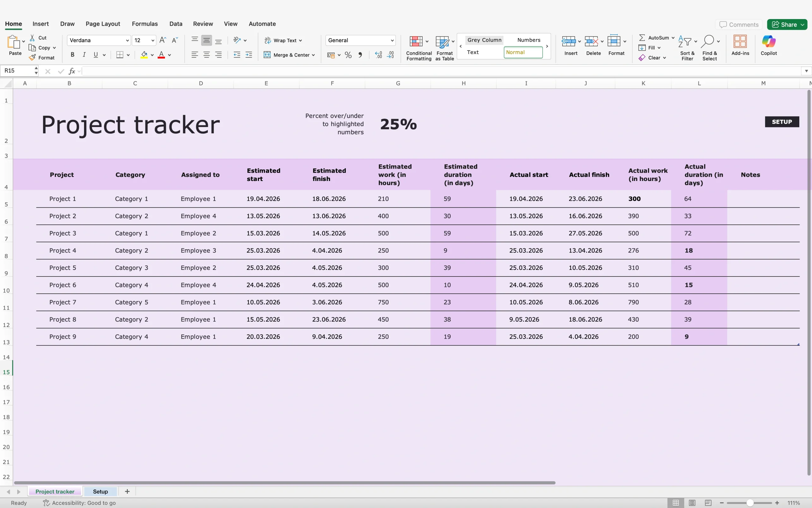Add a new sheet with plus button
This screenshot has width=812, height=508.
pyautogui.click(x=127, y=491)
